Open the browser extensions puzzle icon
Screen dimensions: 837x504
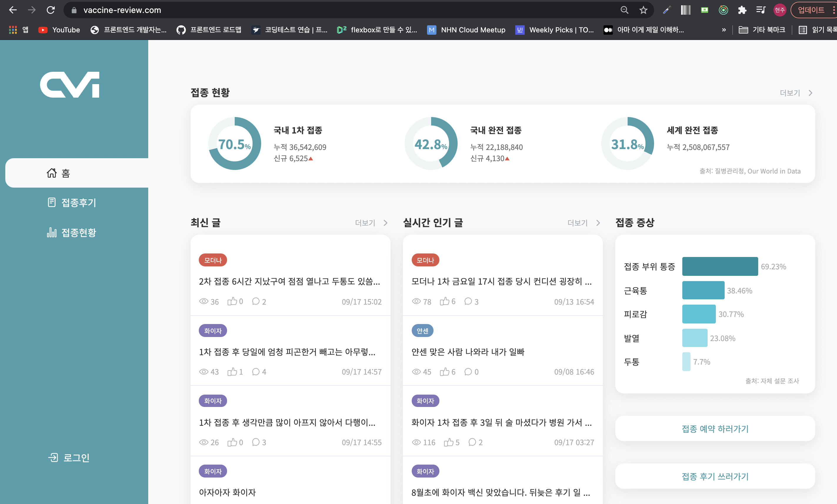[742, 10]
